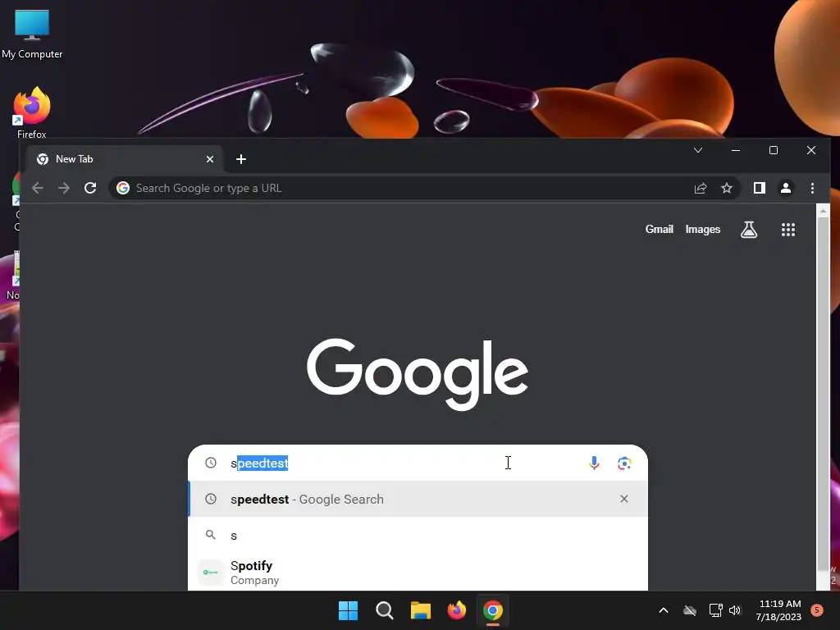Open taskbar Search

point(385,610)
